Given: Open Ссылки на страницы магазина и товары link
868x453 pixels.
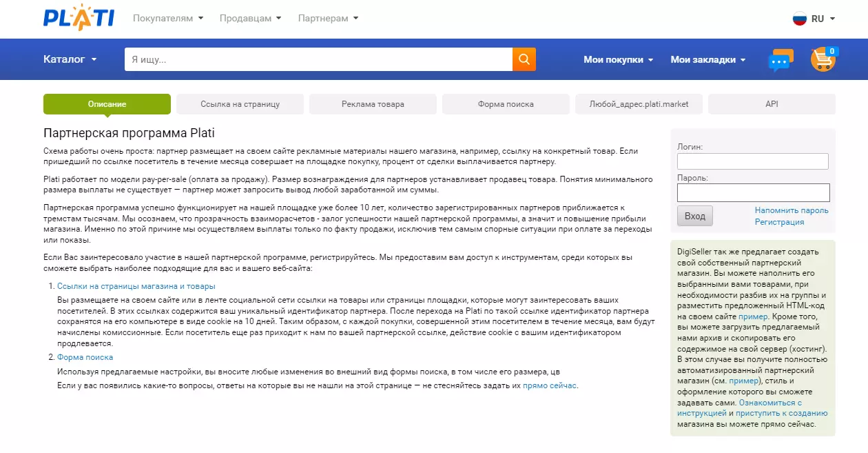Looking at the screenshot, I should tap(136, 286).
